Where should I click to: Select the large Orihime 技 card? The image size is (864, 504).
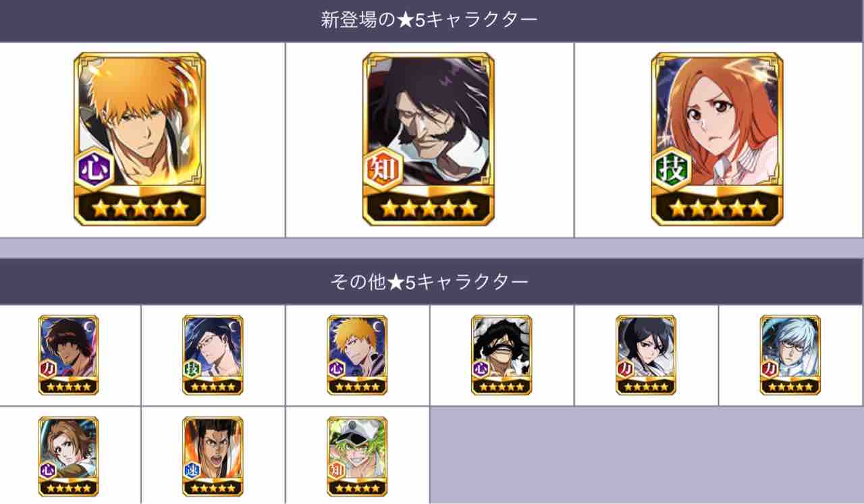(x=718, y=138)
